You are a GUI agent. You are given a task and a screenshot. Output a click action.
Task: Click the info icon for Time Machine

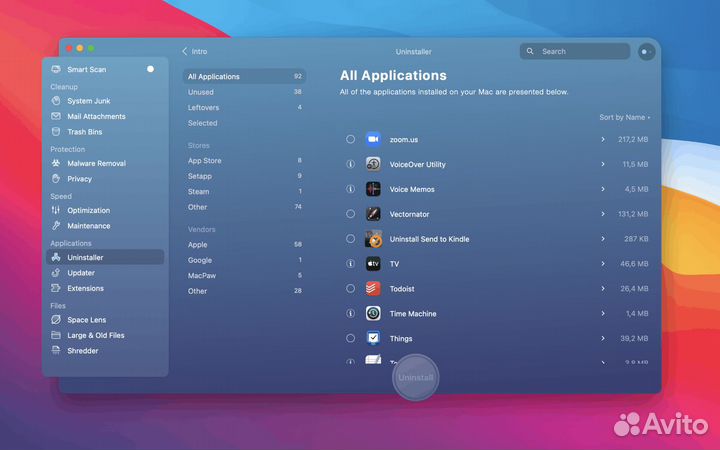[x=350, y=313]
